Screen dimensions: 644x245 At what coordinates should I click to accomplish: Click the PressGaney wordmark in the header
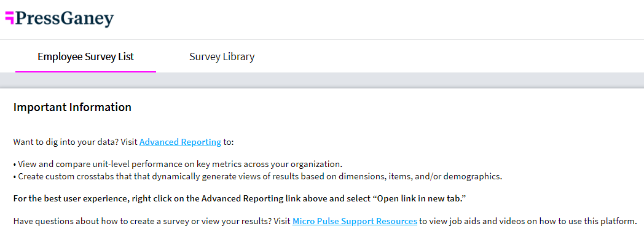coord(65,19)
